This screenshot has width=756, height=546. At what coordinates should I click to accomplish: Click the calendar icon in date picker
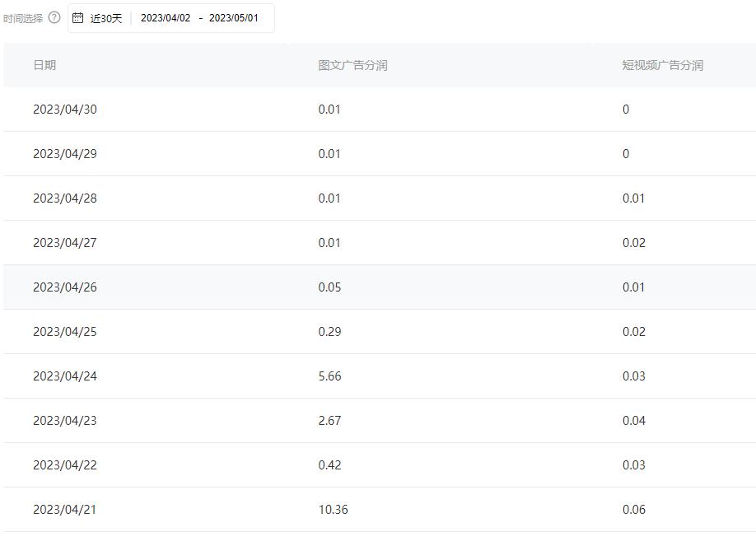coord(78,18)
